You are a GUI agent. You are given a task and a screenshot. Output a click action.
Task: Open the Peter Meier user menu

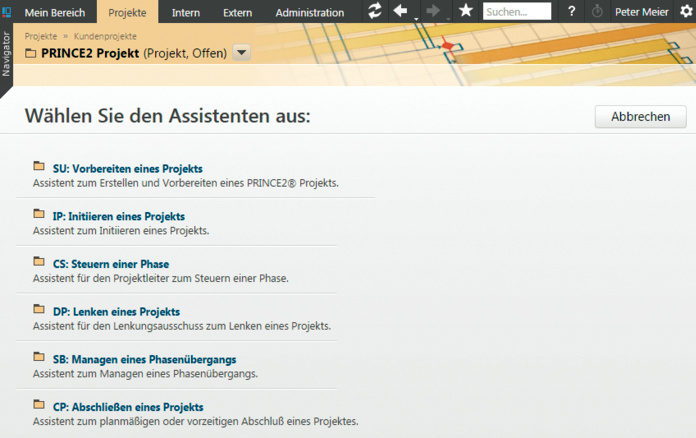point(642,12)
